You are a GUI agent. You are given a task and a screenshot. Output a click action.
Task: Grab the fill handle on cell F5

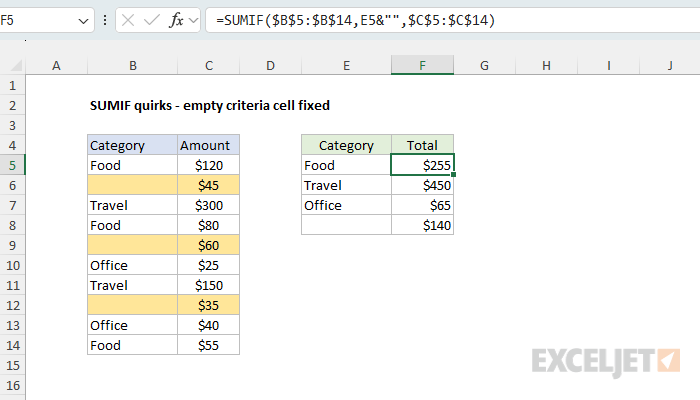(454, 175)
